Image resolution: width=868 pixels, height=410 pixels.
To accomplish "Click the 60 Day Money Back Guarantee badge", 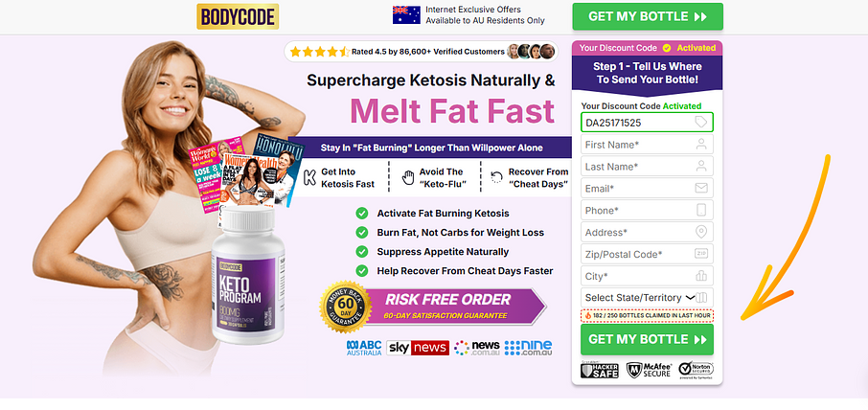I will [346, 307].
